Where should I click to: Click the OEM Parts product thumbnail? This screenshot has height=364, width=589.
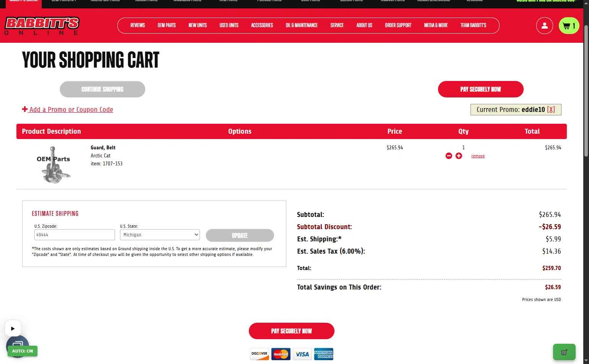pyautogui.click(x=54, y=164)
